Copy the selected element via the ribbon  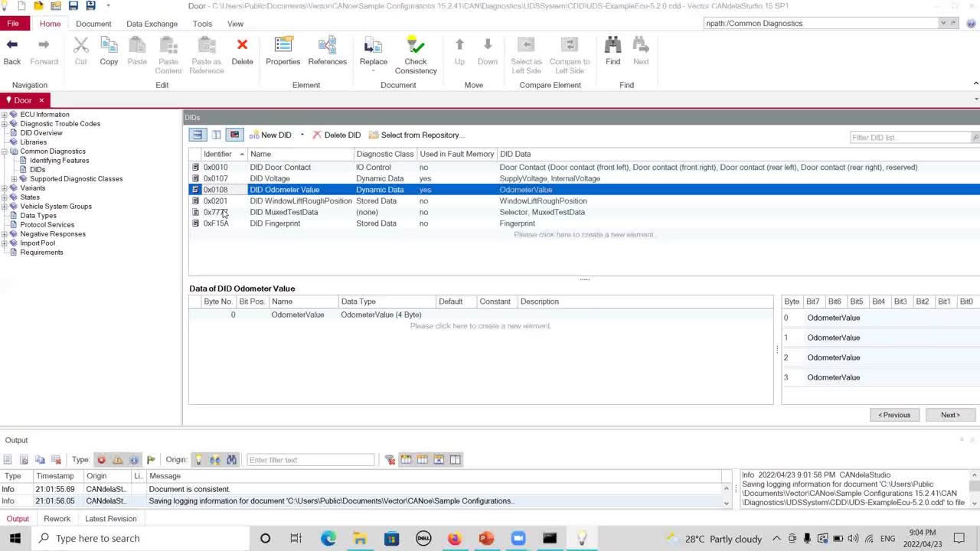click(x=109, y=51)
